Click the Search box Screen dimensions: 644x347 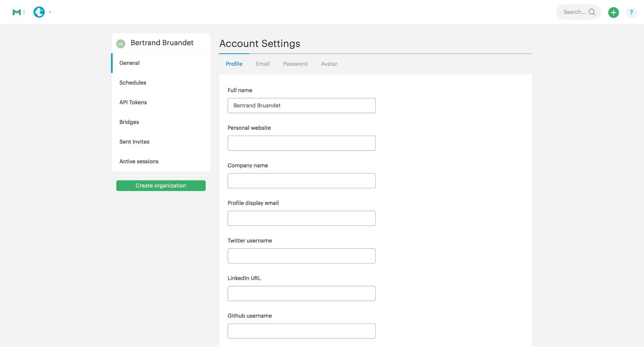[578, 12]
